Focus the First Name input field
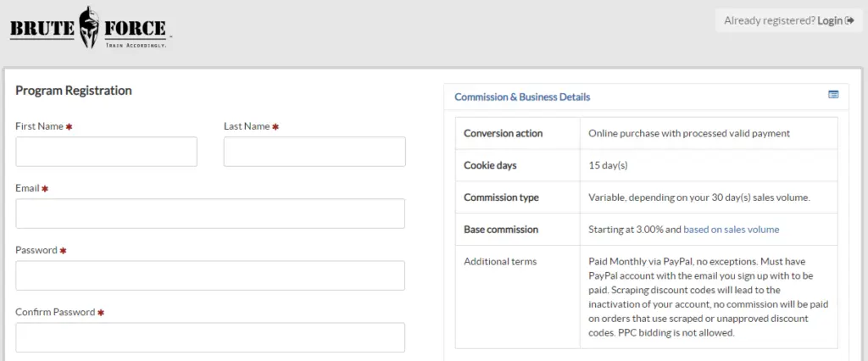The width and height of the screenshot is (868, 361). pos(106,152)
